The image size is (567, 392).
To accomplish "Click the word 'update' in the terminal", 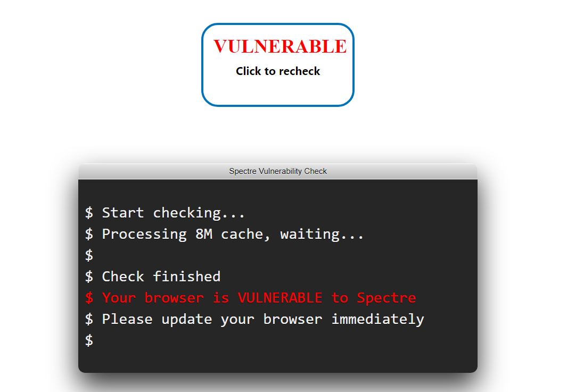I will click(x=186, y=320).
